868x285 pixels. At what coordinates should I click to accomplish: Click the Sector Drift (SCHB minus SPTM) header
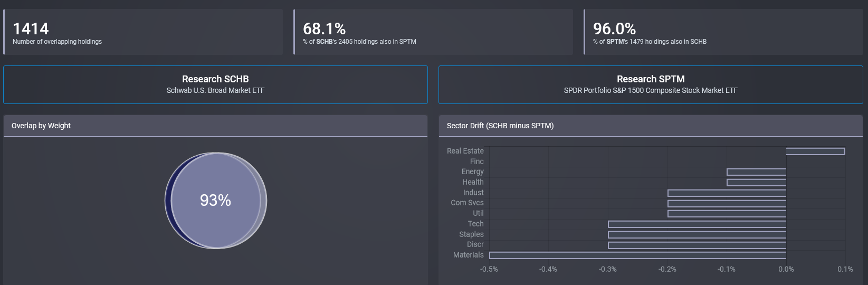[x=651, y=126]
